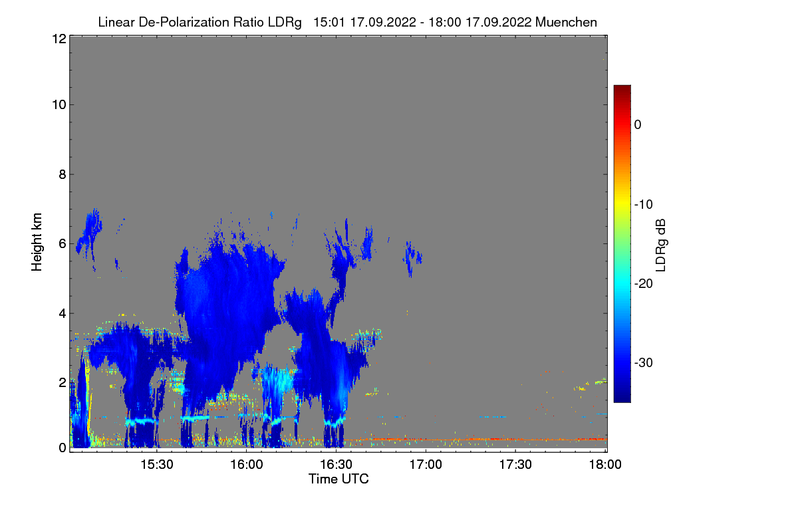
Task: Click the '17:30' time tick label
Action: coord(515,465)
